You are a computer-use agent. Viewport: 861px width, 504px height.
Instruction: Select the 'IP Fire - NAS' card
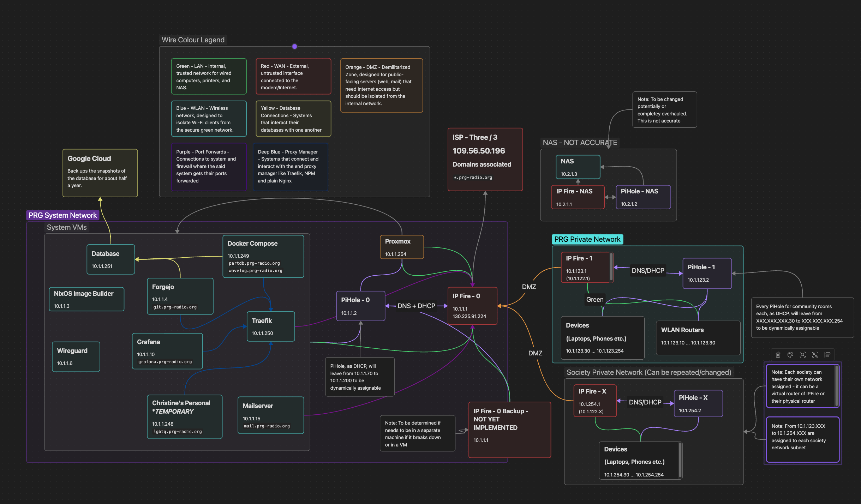[578, 197]
